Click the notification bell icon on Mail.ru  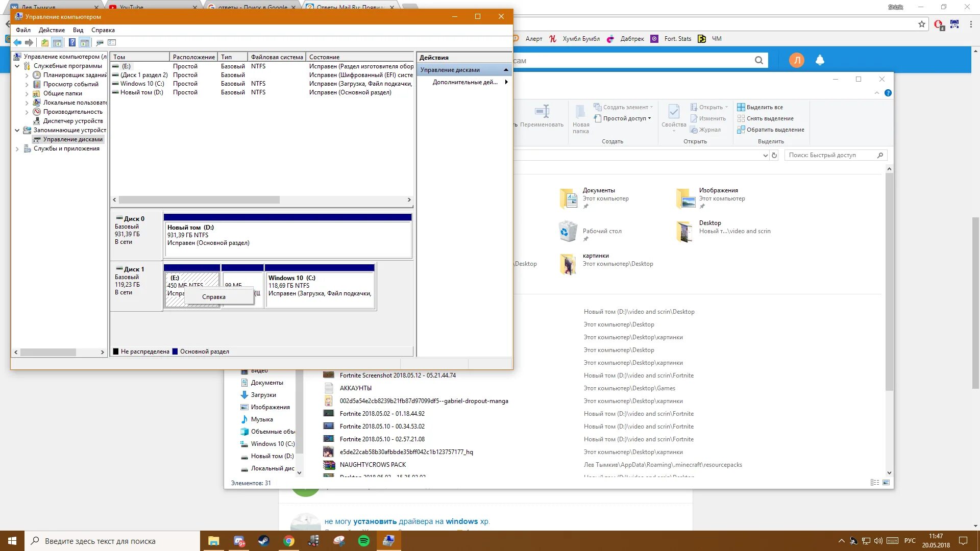tap(820, 60)
